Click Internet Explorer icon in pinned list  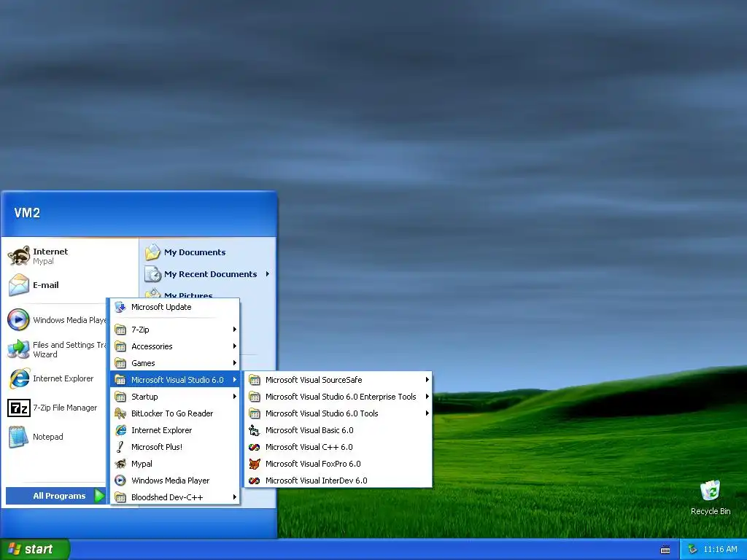pos(19,378)
